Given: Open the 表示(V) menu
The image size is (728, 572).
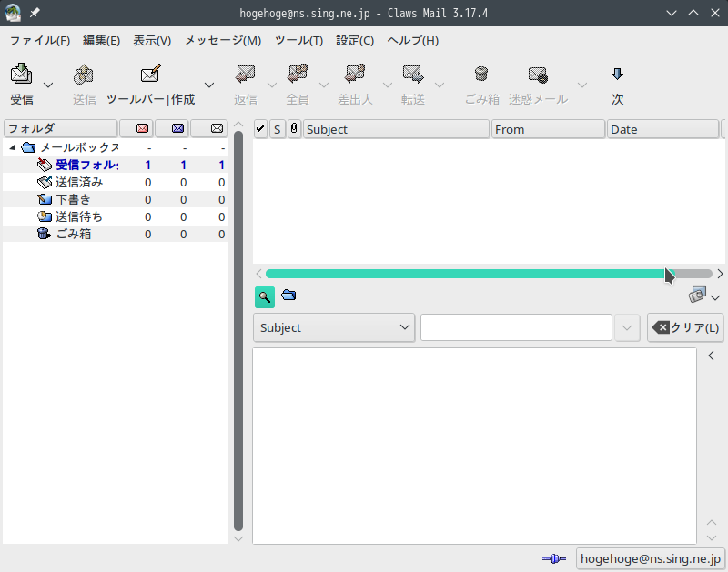Looking at the screenshot, I should coord(152,41).
